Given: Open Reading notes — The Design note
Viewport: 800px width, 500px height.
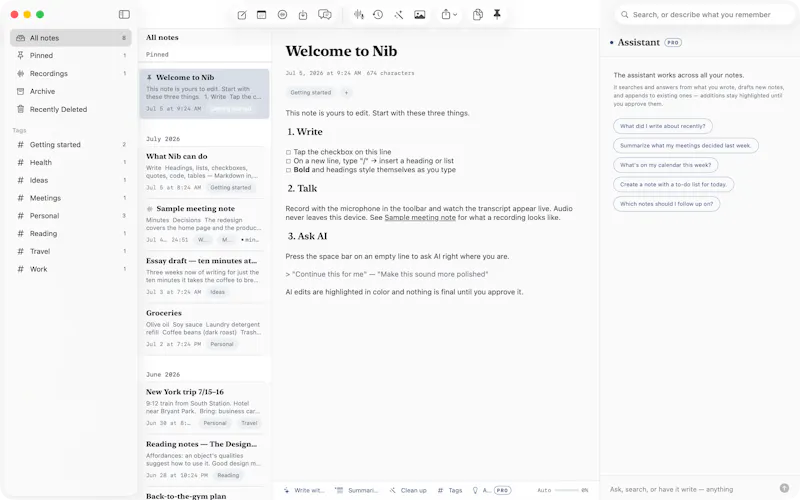Looking at the screenshot, I should coord(204,461).
